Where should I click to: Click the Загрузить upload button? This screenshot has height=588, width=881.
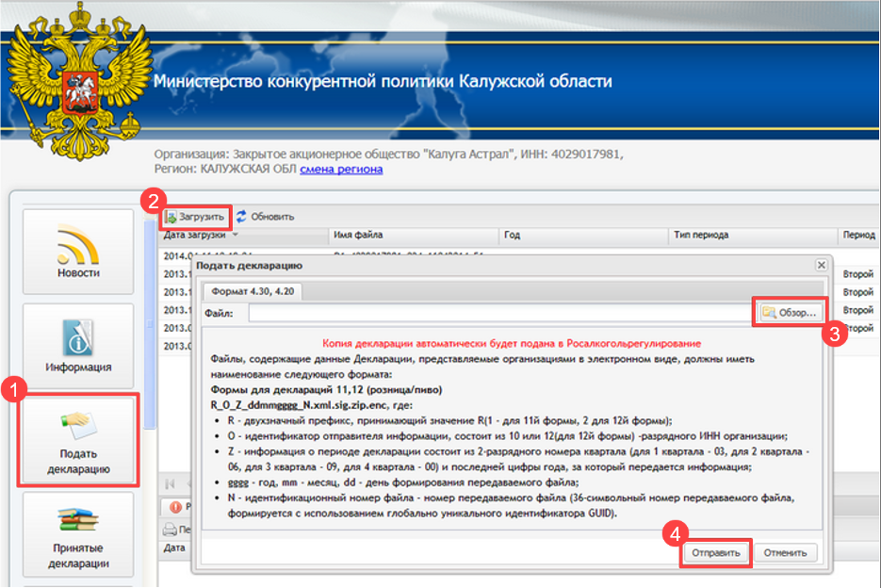coord(196,217)
